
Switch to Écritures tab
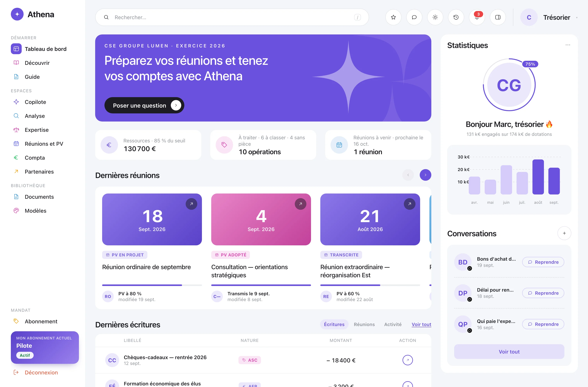[x=334, y=324]
